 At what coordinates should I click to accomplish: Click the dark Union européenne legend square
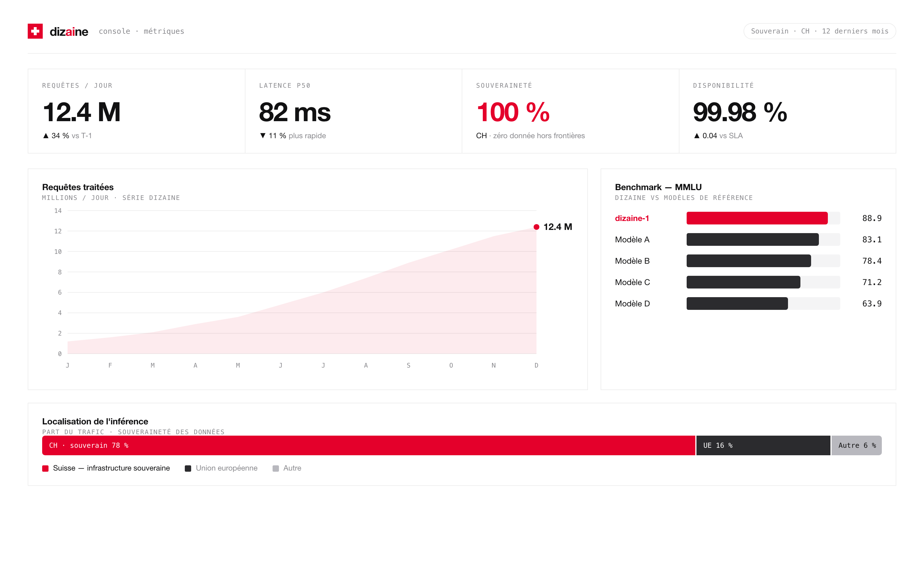point(188,469)
